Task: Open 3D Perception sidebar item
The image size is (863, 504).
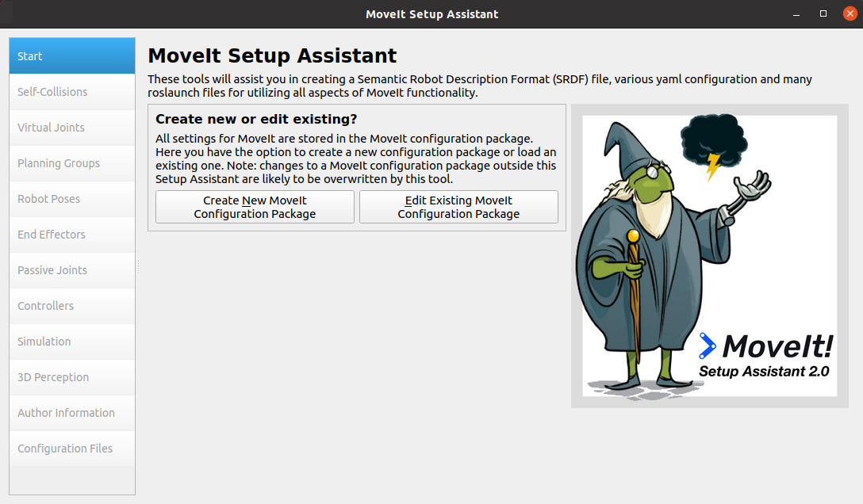Action: coord(72,377)
